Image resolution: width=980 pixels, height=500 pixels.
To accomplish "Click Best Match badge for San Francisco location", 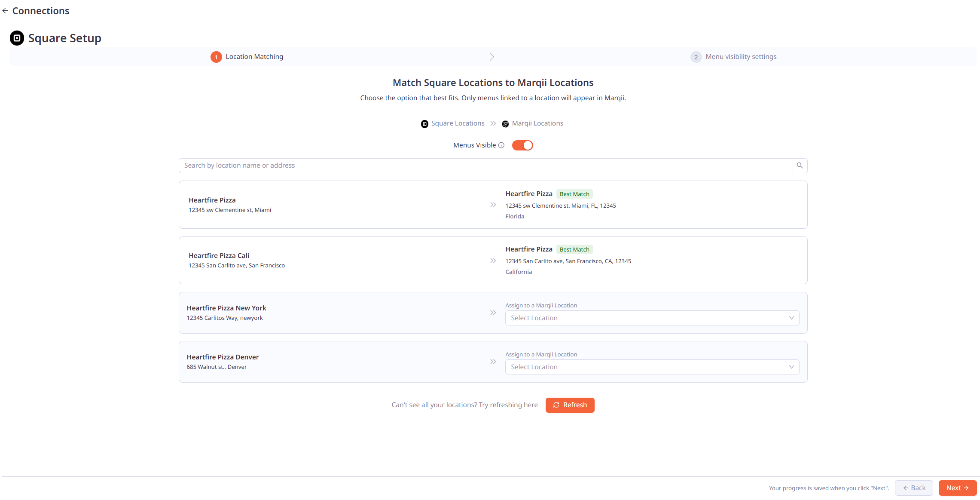I will pos(574,249).
